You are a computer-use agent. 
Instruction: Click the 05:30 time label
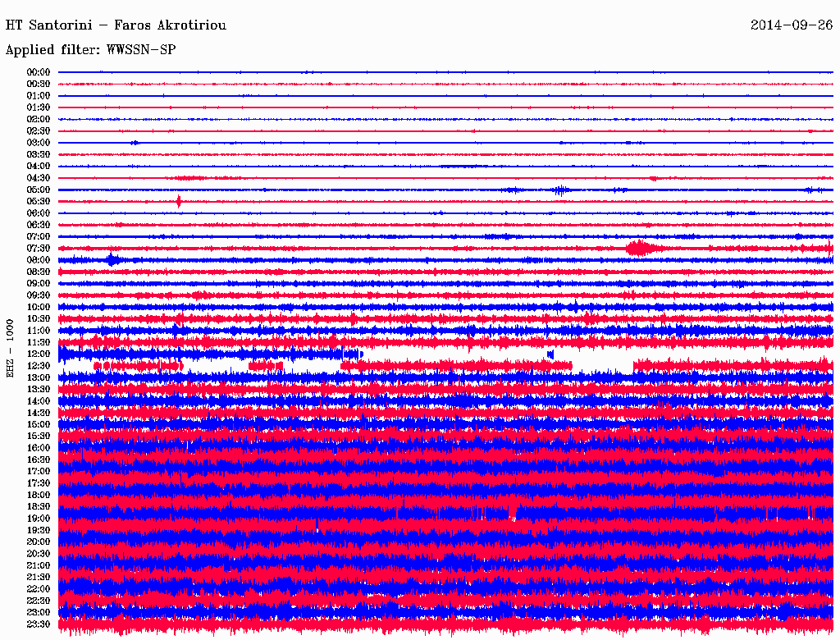[x=38, y=202]
